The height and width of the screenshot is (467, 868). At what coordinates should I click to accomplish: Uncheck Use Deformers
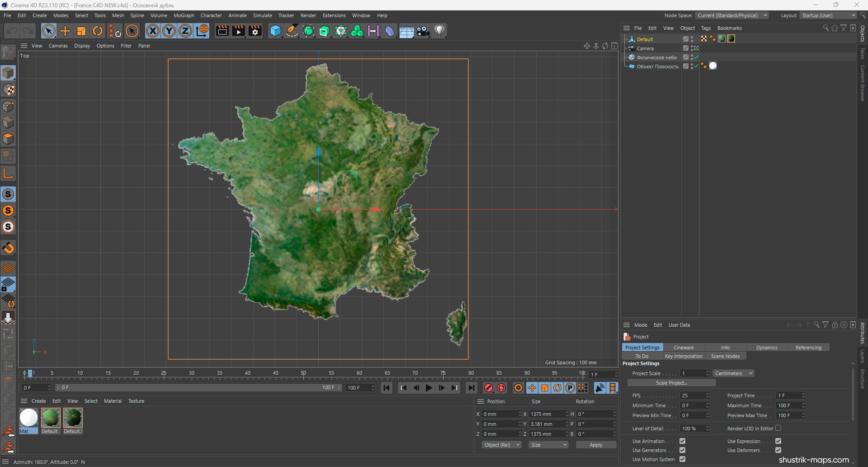(778, 450)
